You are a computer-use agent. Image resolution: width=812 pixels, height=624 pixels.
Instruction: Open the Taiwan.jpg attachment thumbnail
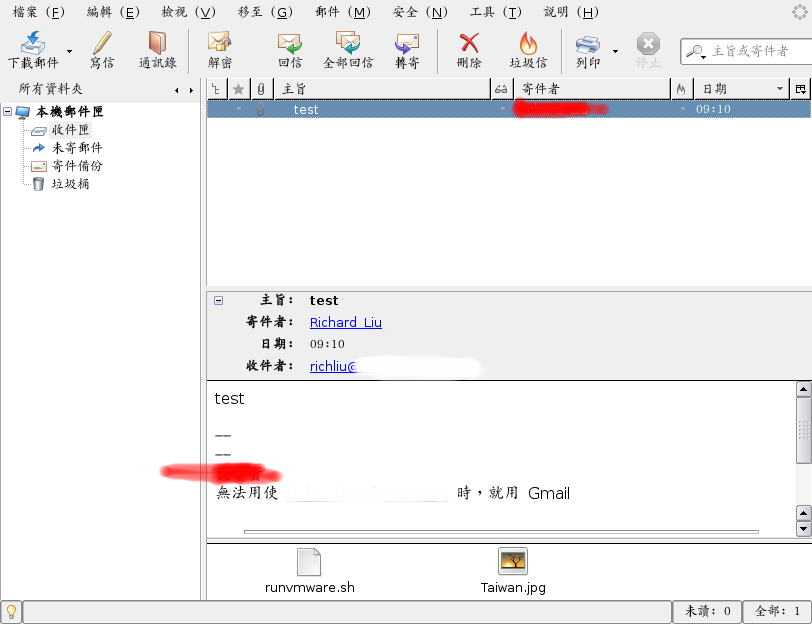[513, 561]
